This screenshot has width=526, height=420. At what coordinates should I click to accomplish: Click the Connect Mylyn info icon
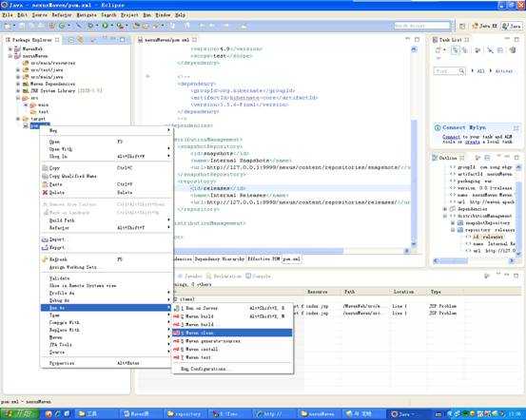click(x=438, y=127)
